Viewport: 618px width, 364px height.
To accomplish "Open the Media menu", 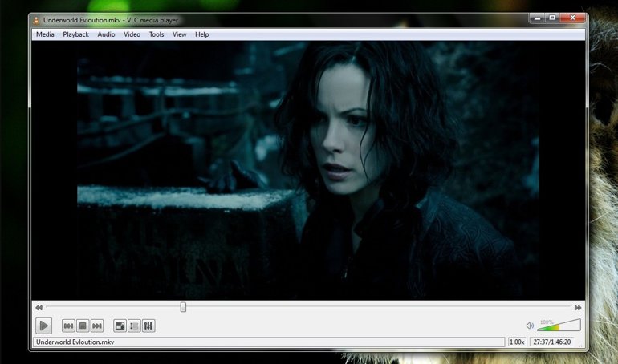I will pos(45,34).
